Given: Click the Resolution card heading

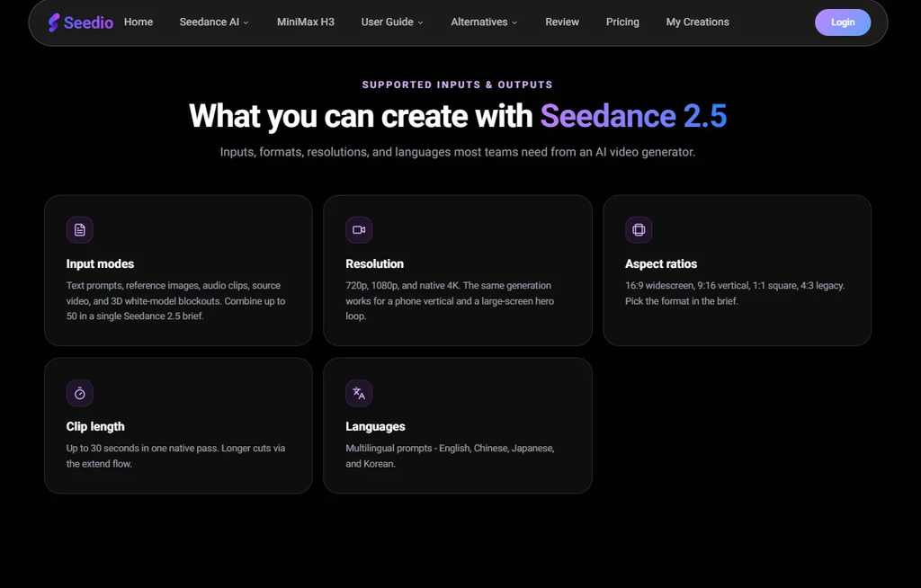Looking at the screenshot, I should (375, 263).
